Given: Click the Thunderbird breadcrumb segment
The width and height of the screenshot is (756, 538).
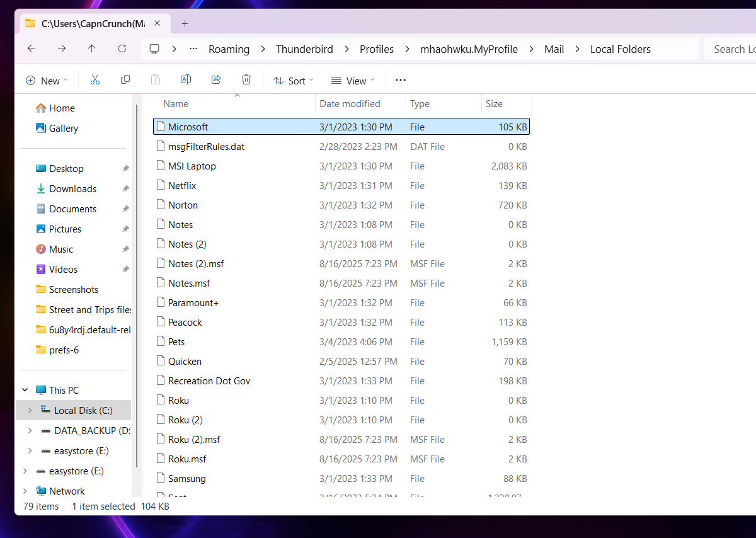Looking at the screenshot, I should pos(304,49).
